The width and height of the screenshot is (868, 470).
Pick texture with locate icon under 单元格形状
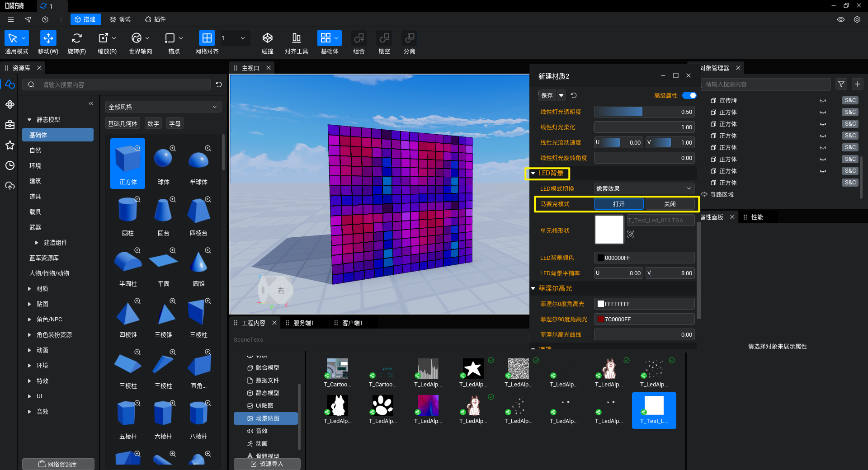pyautogui.click(x=631, y=234)
